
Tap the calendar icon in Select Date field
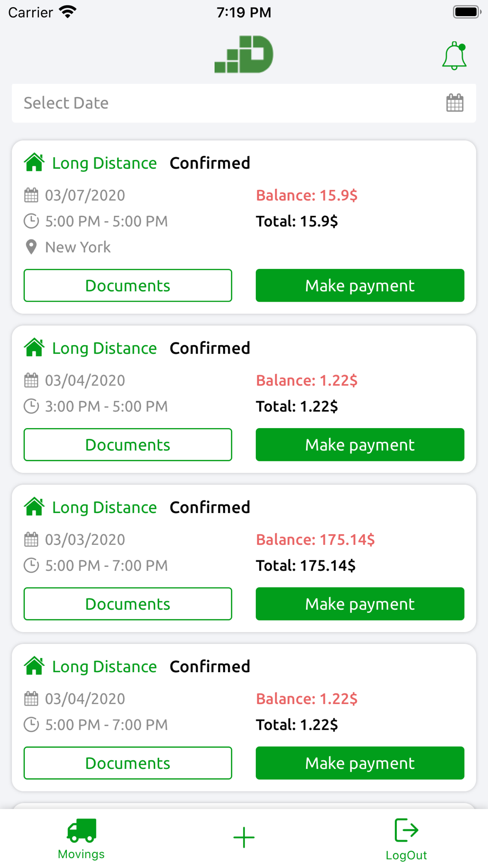(455, 103)
